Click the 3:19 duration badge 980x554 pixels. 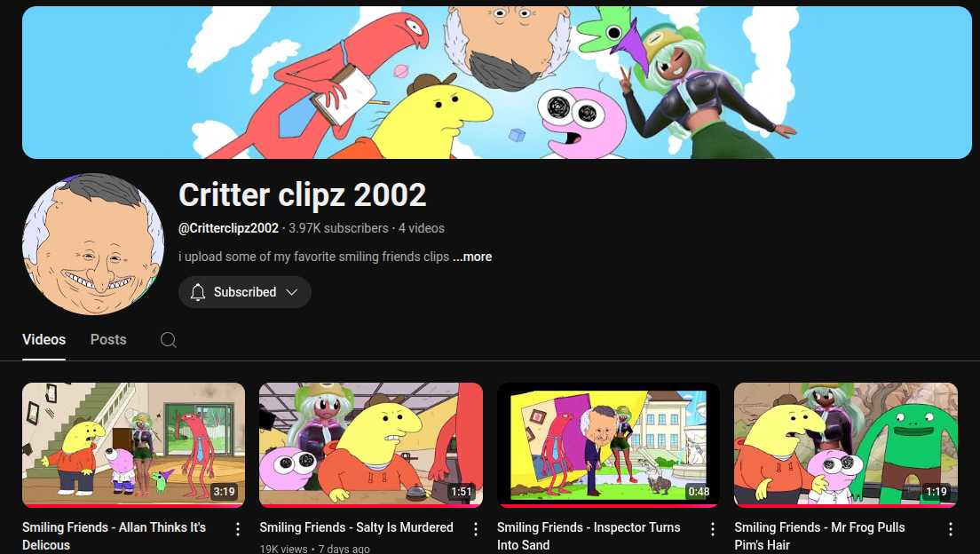click(224, 492)
